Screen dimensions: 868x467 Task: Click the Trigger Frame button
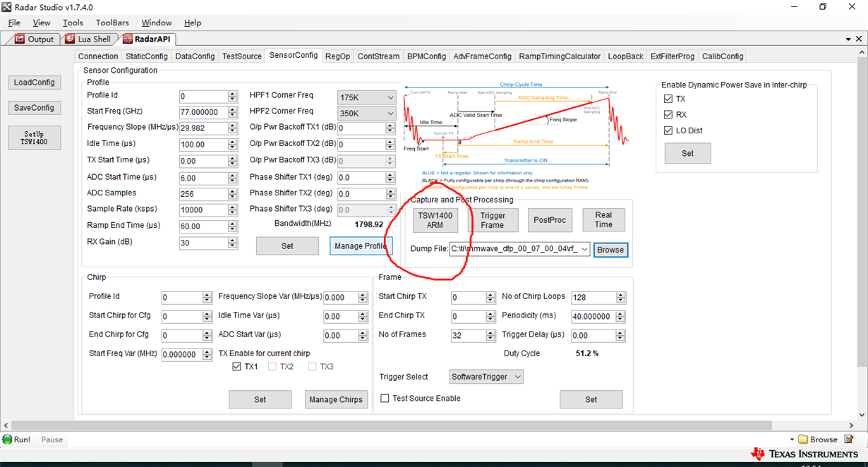click(x=493, y=220)
